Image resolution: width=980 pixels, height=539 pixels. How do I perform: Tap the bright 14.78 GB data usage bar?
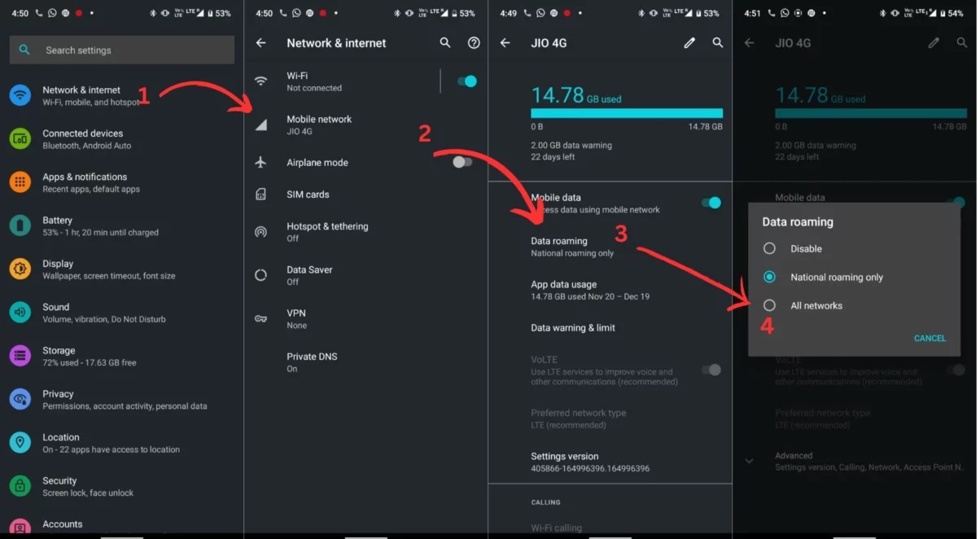pyautogui.click(x=627, y=113)
